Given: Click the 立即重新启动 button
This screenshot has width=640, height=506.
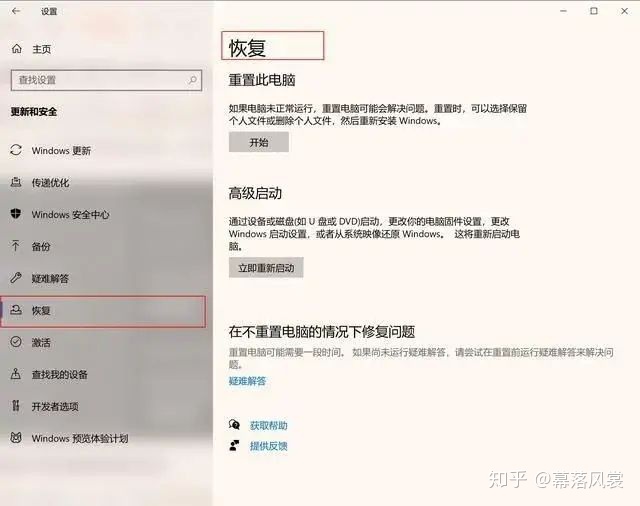Looking at the screenshot, I should [x=266, y=268].
